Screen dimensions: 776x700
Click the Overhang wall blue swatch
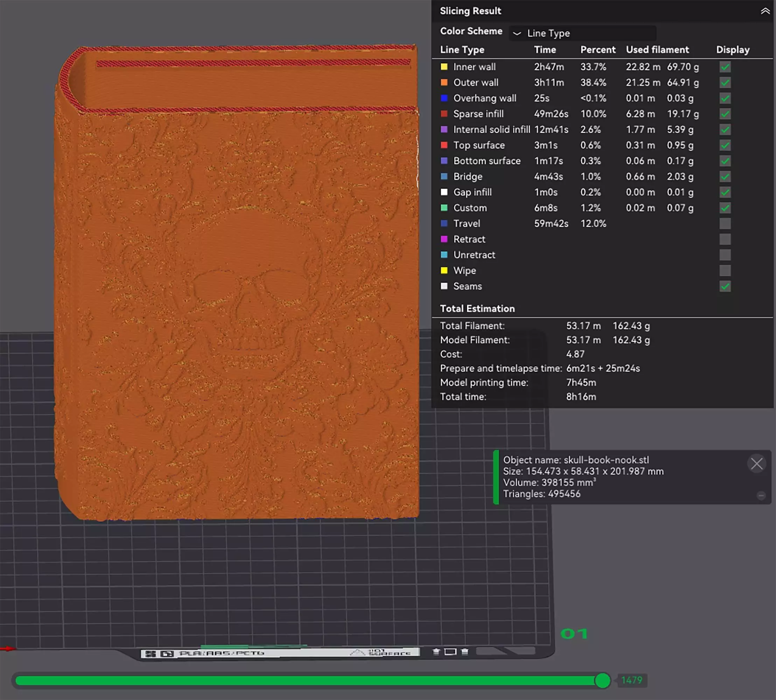(444, 98)
